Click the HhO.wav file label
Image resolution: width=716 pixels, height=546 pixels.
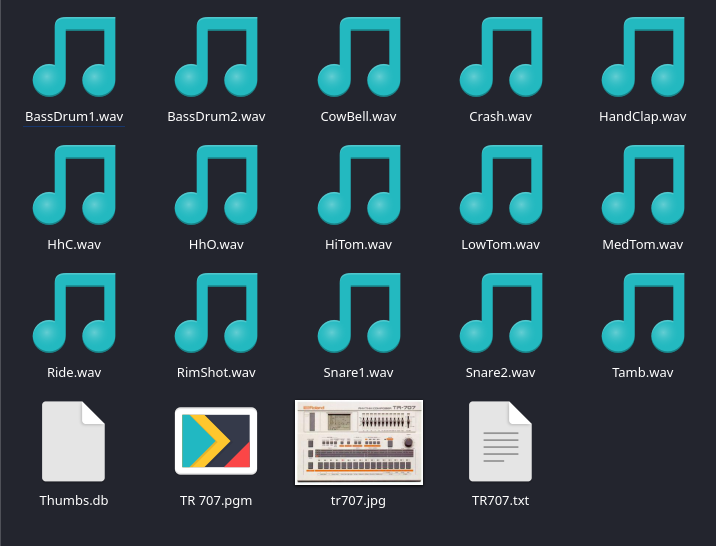point(216,245)
